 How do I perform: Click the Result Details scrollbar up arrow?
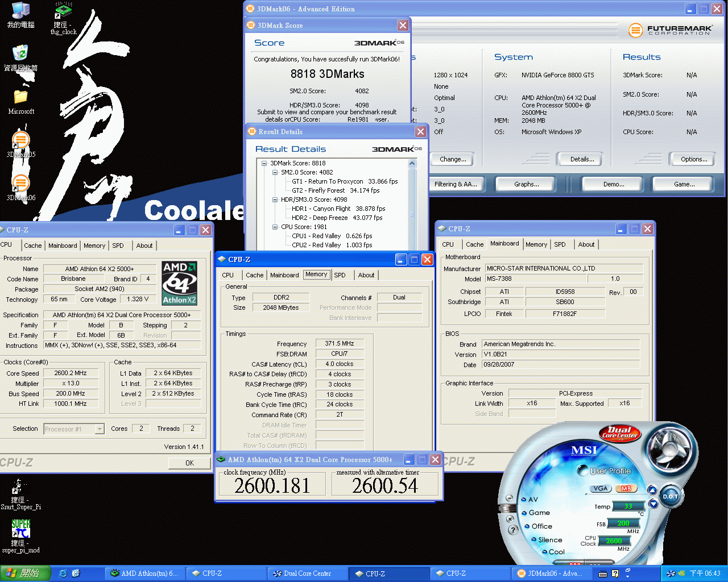[x=412, y=164]
